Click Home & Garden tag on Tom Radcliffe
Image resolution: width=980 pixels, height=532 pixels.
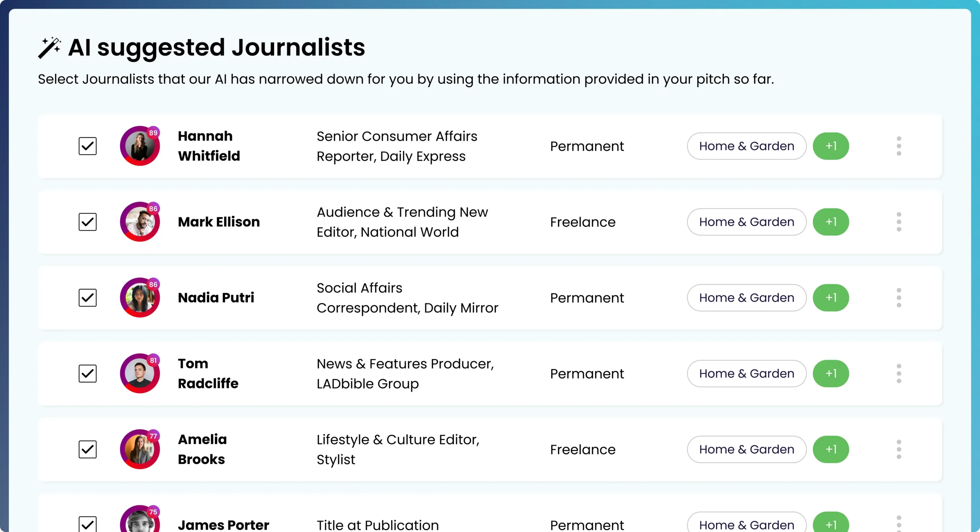(x=746, y=373)
